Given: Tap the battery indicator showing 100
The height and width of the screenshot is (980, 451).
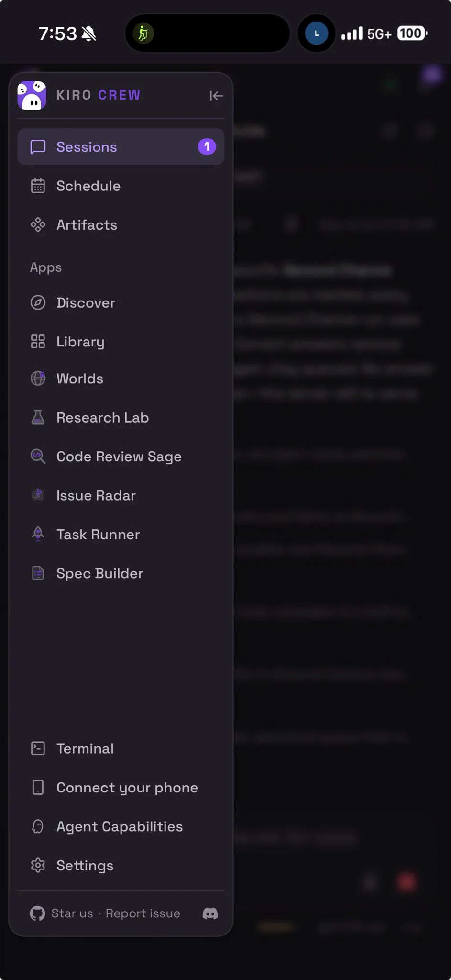Looking at the screenshot, I should coord(412,33).
